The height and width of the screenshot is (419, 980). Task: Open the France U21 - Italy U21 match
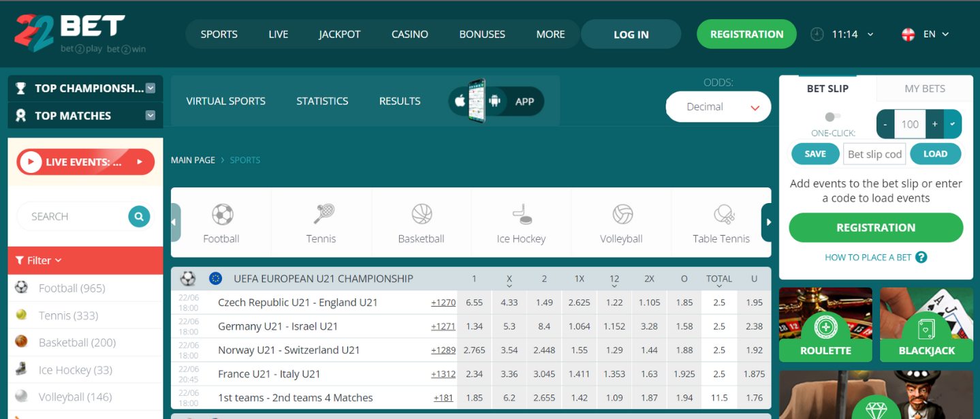point(269,374)
